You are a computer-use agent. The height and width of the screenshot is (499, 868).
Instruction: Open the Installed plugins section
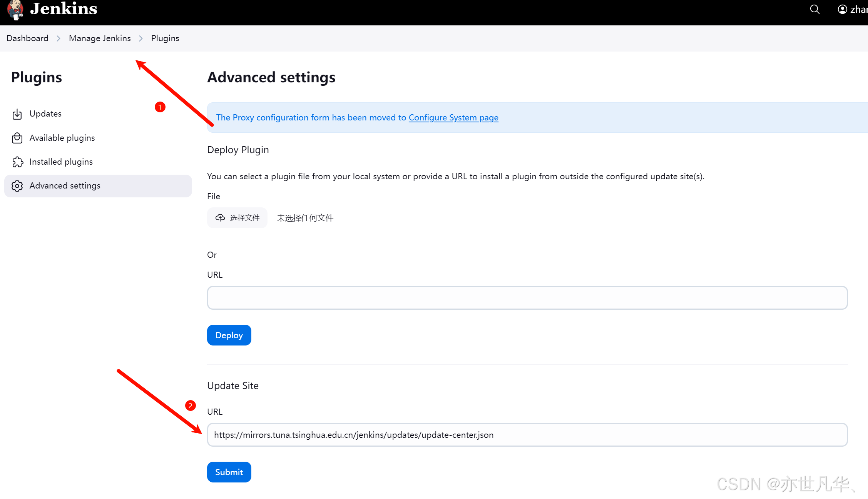(98, 162)
